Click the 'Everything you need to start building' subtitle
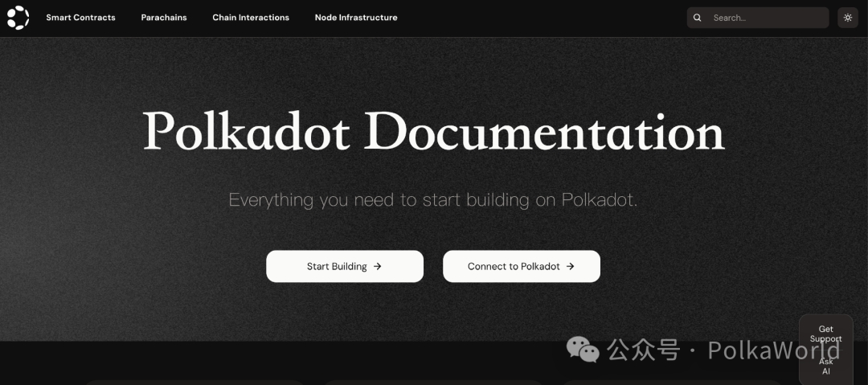The image size is (868, 385). point(433,200)
